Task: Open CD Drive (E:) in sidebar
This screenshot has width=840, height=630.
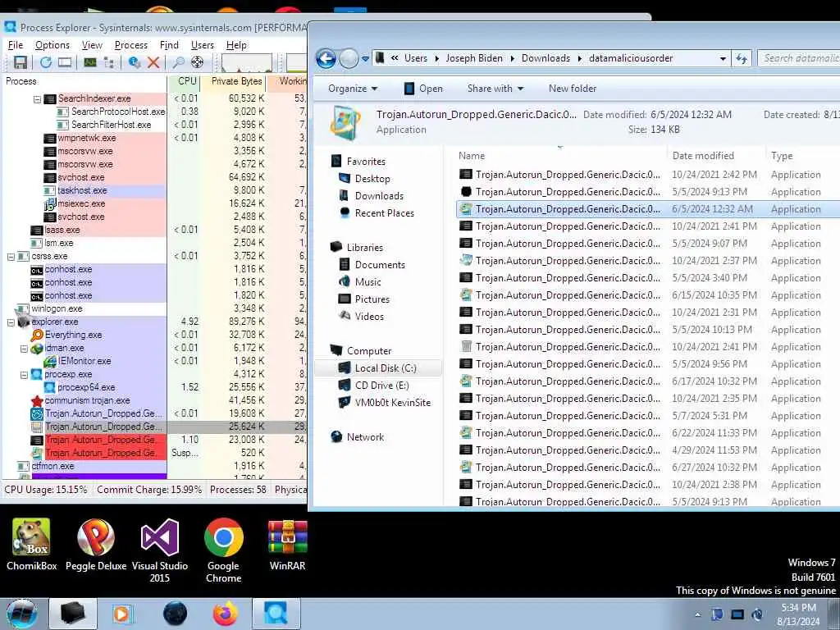Action: 381,386
